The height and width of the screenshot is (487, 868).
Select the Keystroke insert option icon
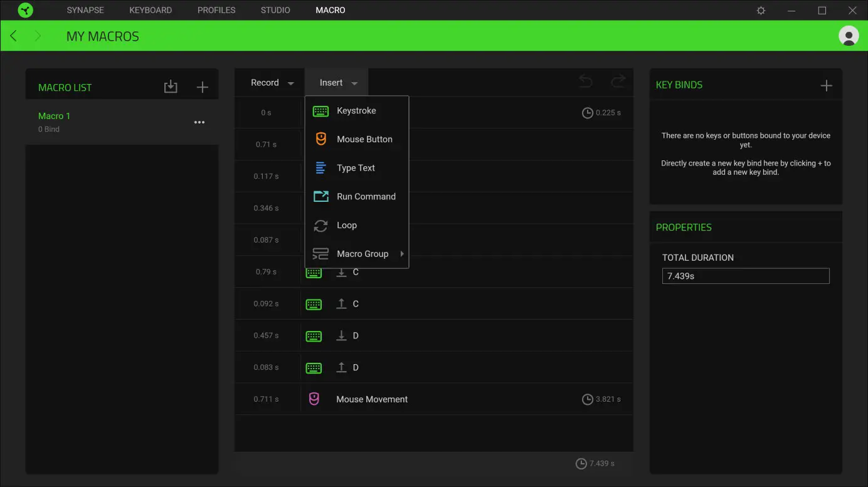[x=320, y=110]
